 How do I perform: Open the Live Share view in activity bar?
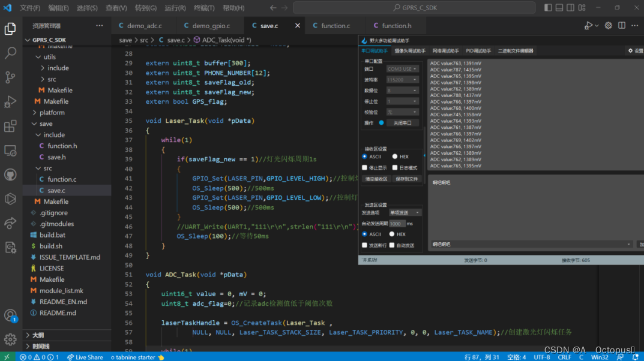[10, 223]
